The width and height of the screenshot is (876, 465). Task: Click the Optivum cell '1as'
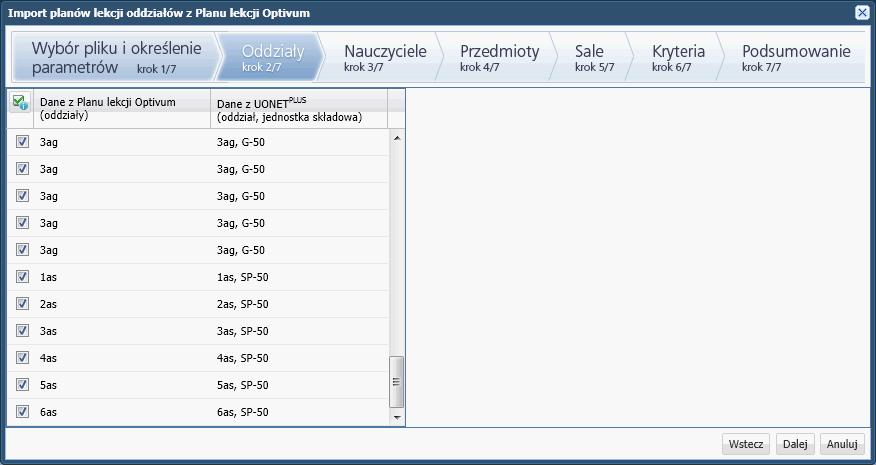pos(122,277)
